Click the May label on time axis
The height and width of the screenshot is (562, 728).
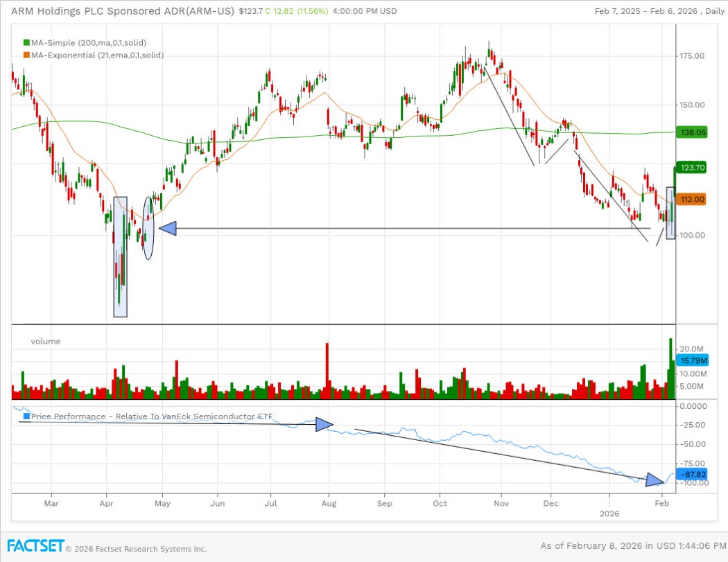click(162, 503)
